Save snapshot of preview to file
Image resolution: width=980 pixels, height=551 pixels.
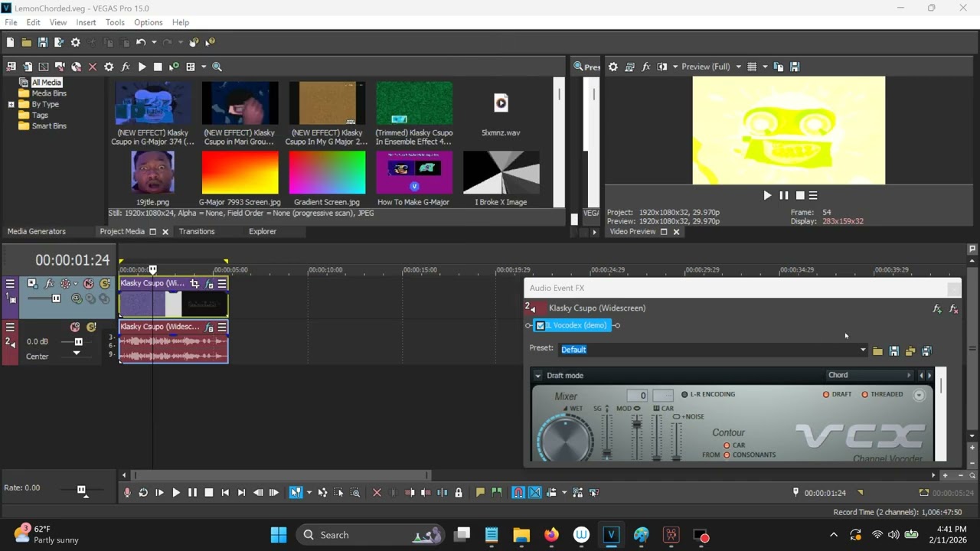click(x=795, y=67)
